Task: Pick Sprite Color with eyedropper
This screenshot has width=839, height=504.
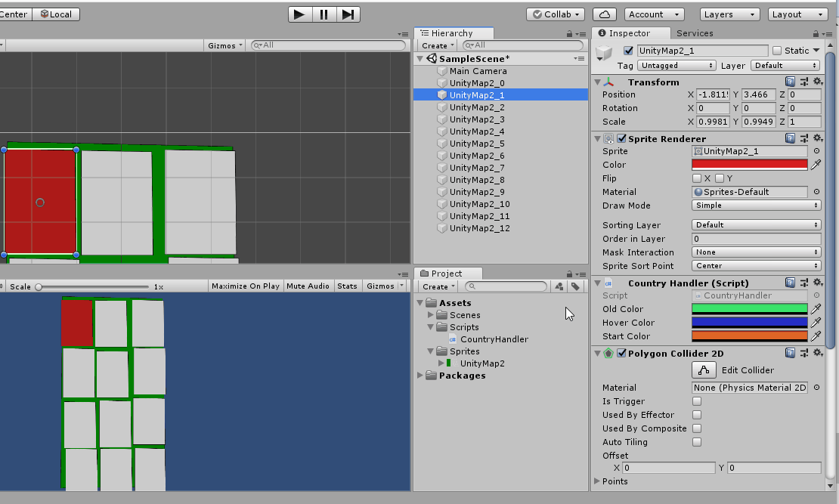Action: coord(816,165)
